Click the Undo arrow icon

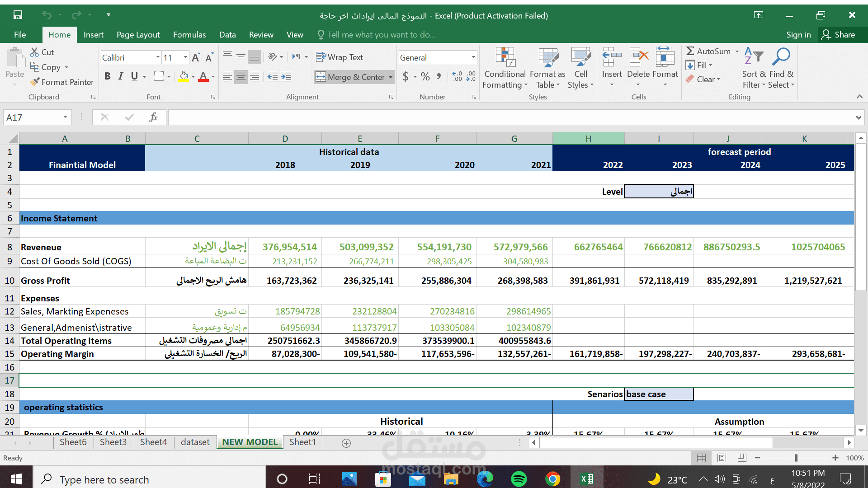coord(47,15)
